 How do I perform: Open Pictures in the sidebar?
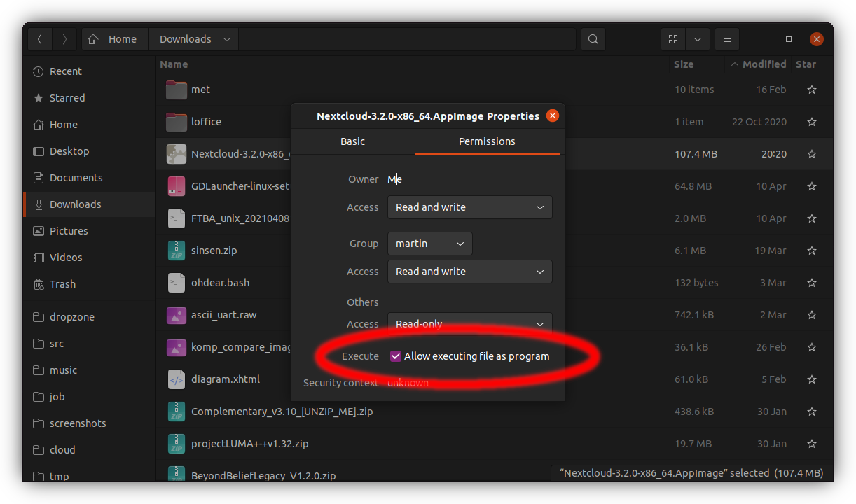(x=89, y=231)
